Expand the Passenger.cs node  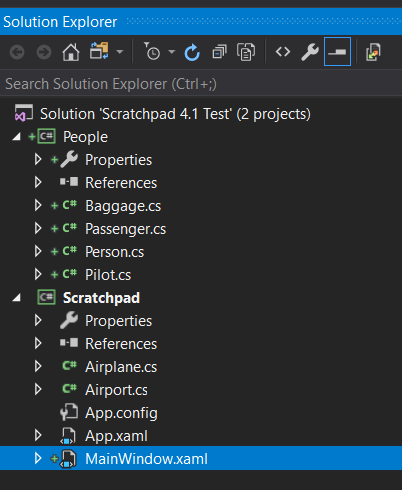point(38,228)
